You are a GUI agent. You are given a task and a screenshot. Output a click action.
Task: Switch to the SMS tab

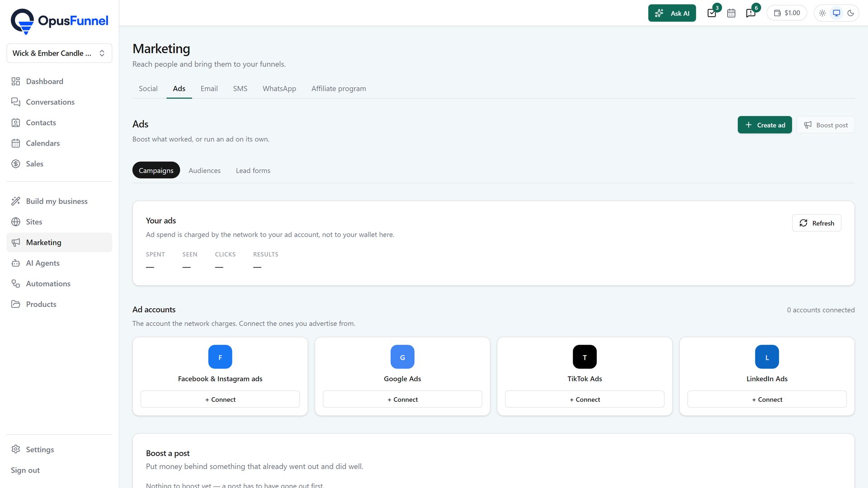[x=240, y=89]
